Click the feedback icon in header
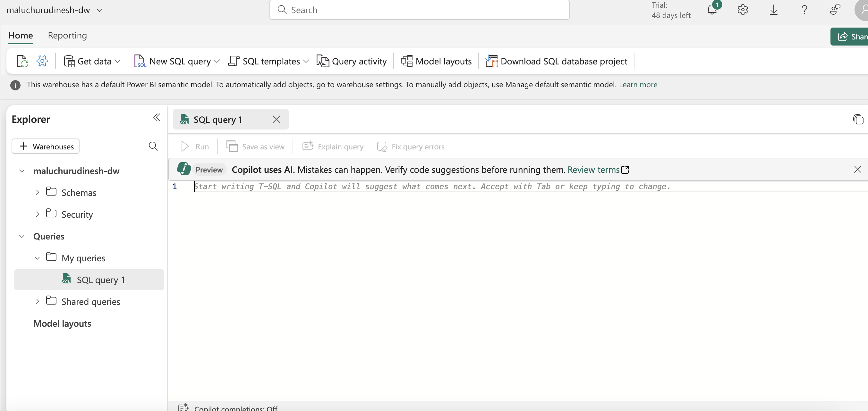 coord(835,10)
